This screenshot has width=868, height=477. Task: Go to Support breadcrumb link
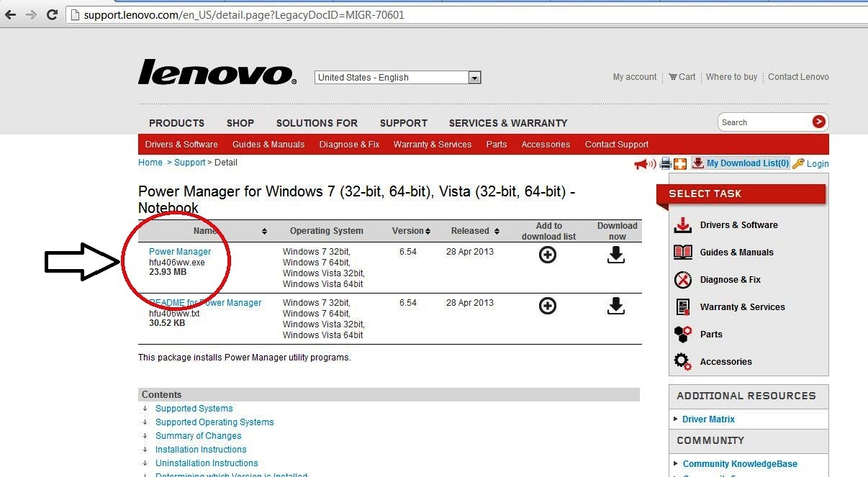point(190,163)
